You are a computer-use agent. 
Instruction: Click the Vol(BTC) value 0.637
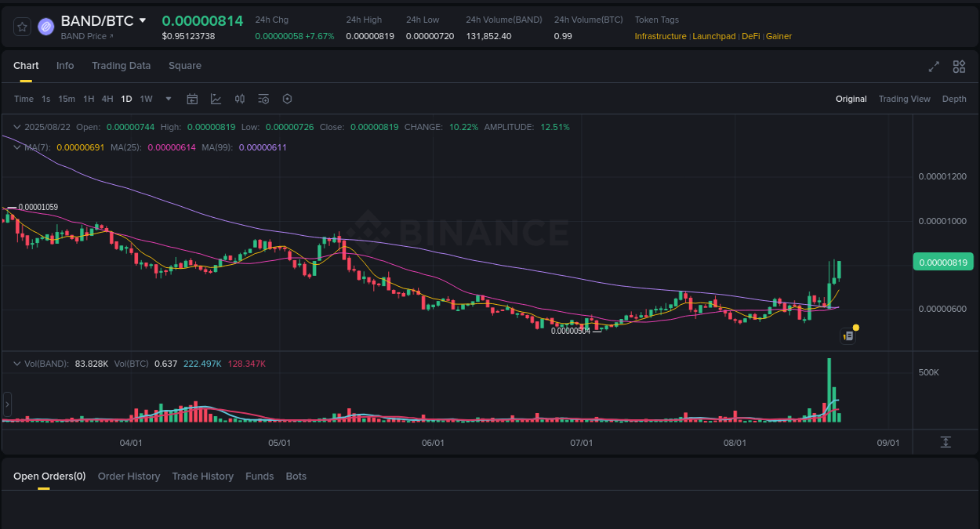tap(165, 364)
